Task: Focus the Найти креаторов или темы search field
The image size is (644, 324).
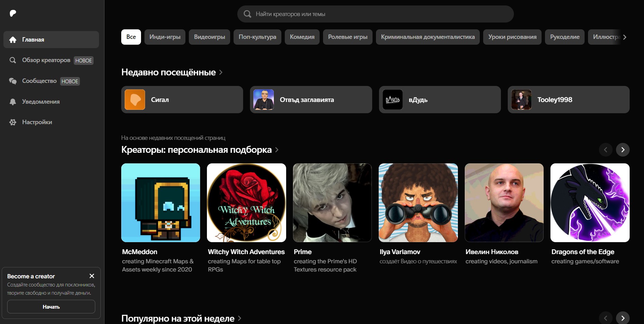Action: 376,14
